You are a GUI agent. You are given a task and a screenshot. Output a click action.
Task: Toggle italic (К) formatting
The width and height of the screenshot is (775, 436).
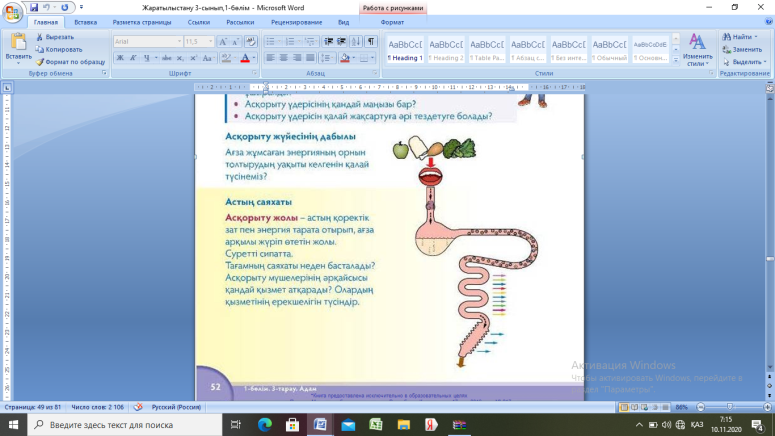tap(133, 58)
